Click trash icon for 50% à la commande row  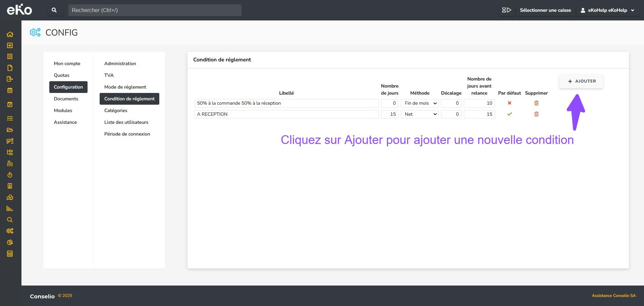tap(536, 103)
